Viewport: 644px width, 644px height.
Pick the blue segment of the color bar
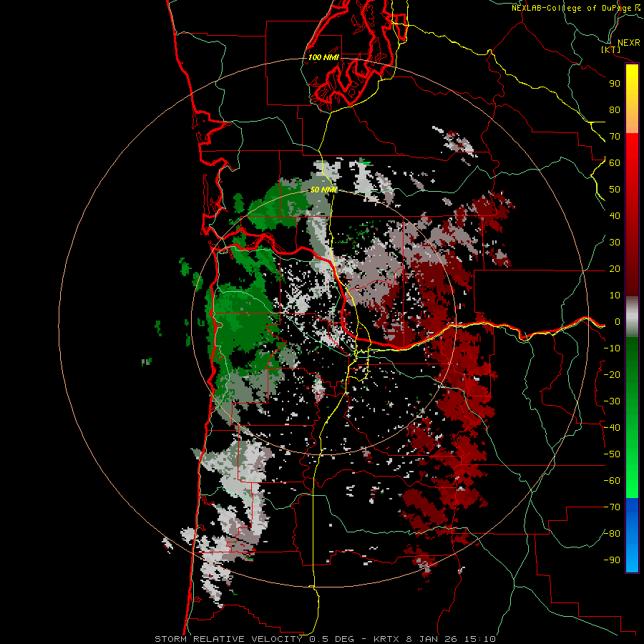[x=632, y=535]
